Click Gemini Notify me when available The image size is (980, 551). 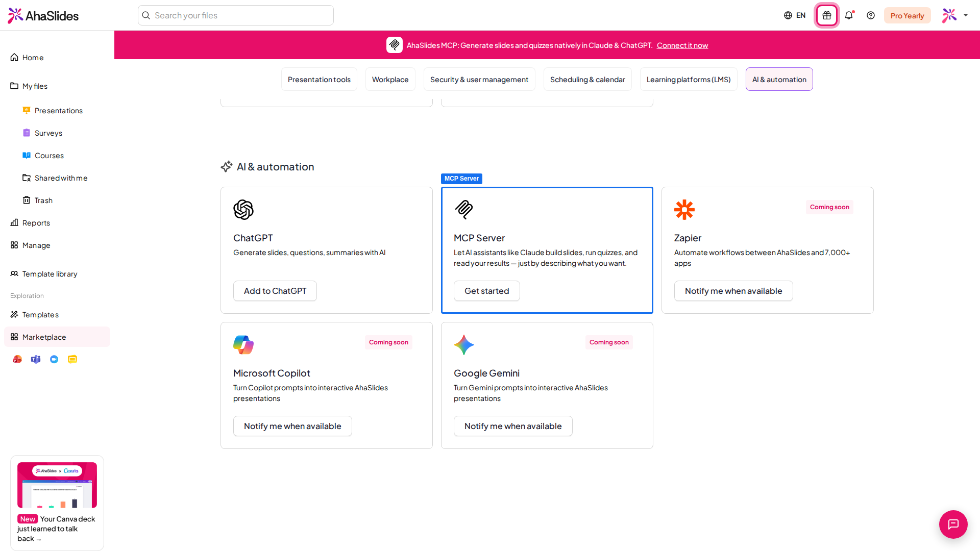(513, 426)
